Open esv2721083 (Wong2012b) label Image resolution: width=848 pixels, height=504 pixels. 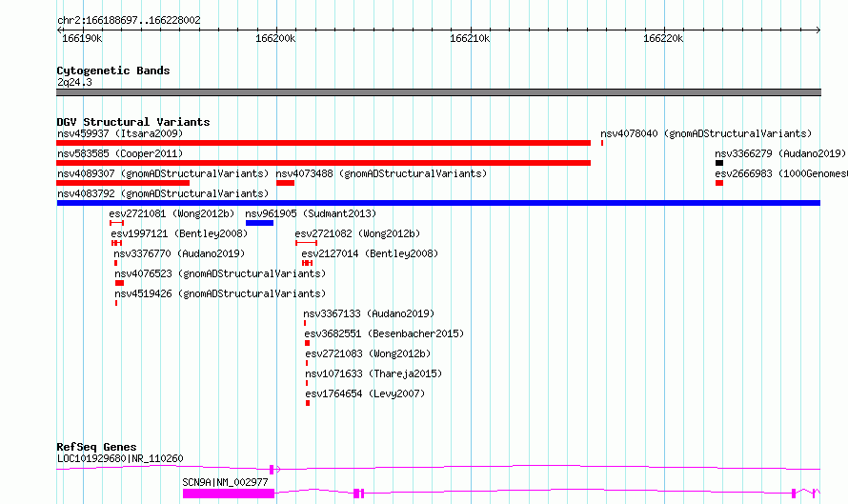pos(368,353)
